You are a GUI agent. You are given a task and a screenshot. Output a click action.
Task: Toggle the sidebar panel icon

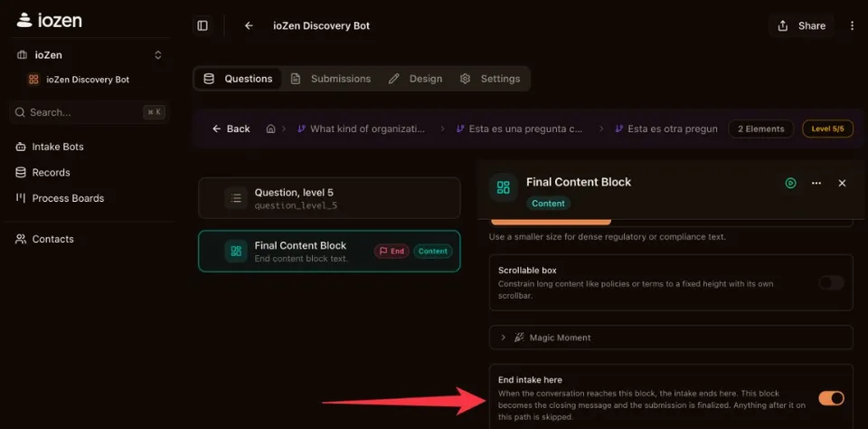pos(203,25)
